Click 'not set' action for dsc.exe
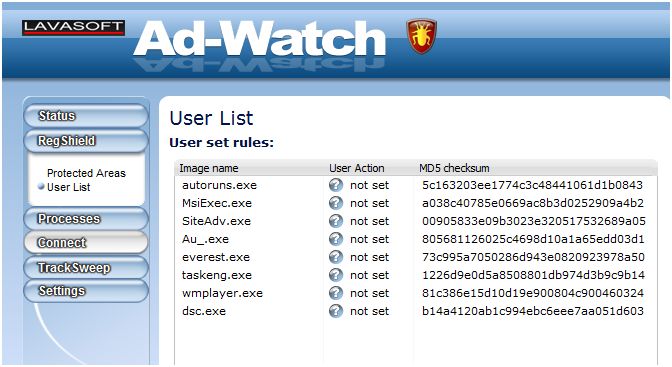672x367 pixels. (369, 311)
